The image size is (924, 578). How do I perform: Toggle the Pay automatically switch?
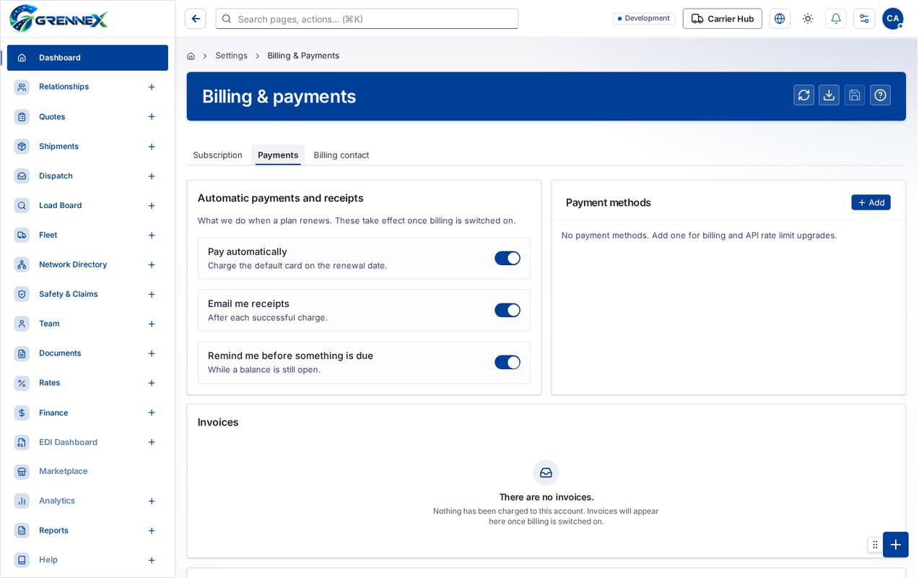point(507,258)
